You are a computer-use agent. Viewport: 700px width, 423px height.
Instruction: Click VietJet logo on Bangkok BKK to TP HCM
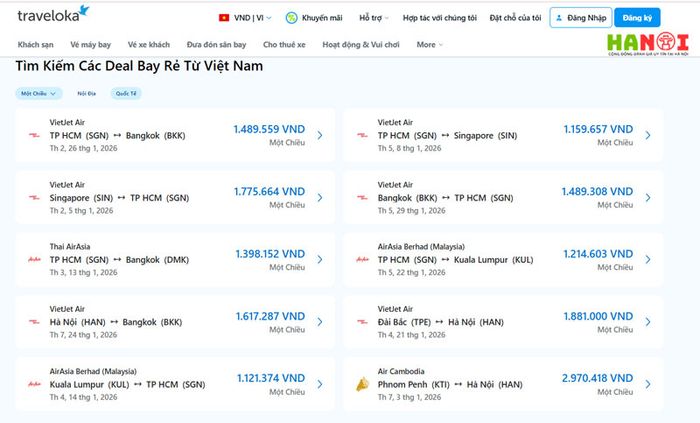(x=362, y=198)
